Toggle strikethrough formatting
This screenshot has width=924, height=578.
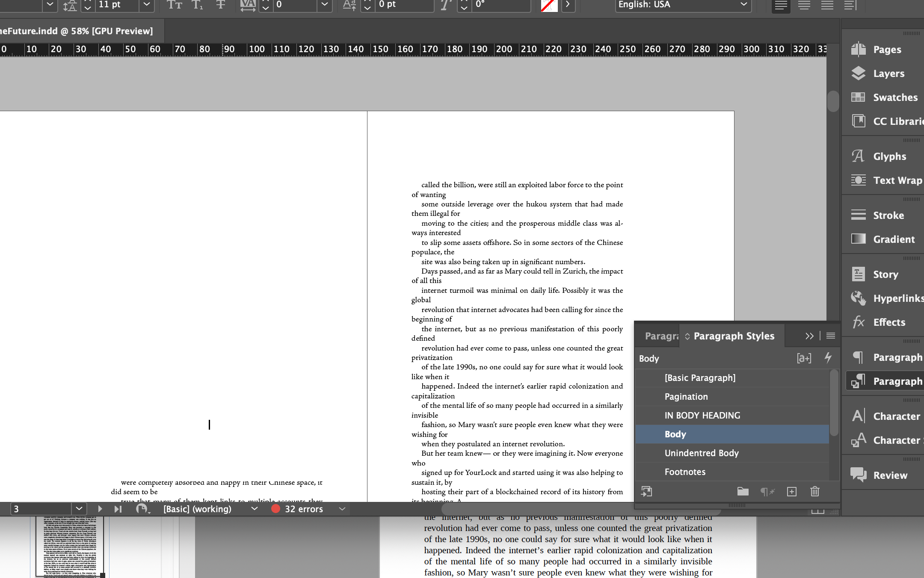coord(220,5)
